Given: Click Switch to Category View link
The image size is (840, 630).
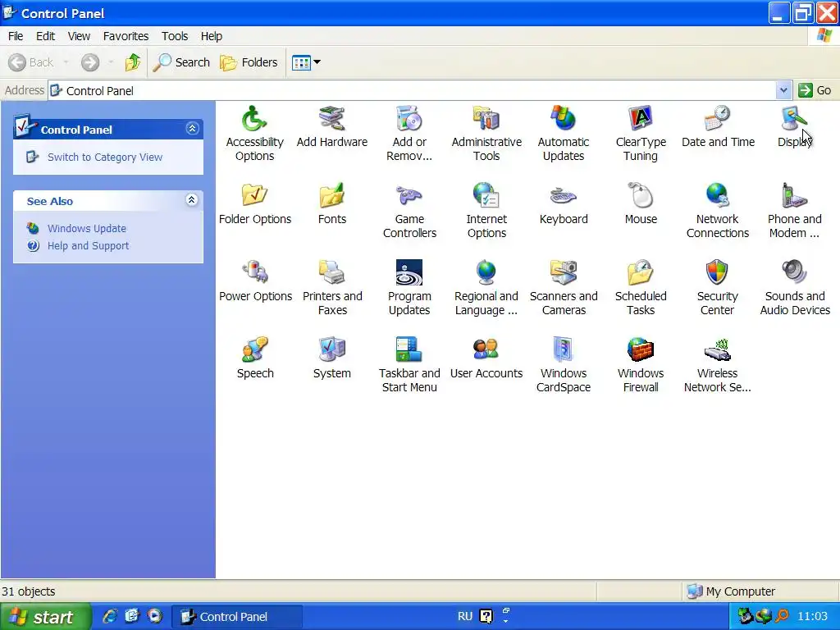Looking at the screenshot, I should [x=105, y=157].
